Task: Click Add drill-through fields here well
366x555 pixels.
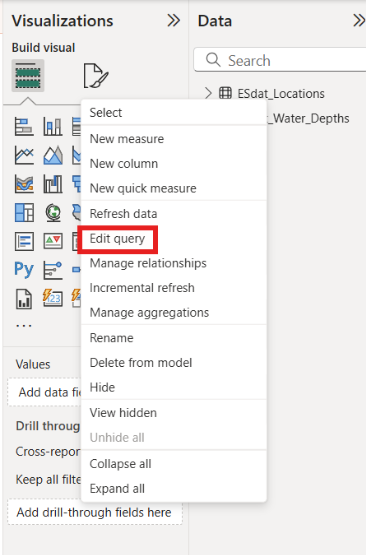Action: 95,512
